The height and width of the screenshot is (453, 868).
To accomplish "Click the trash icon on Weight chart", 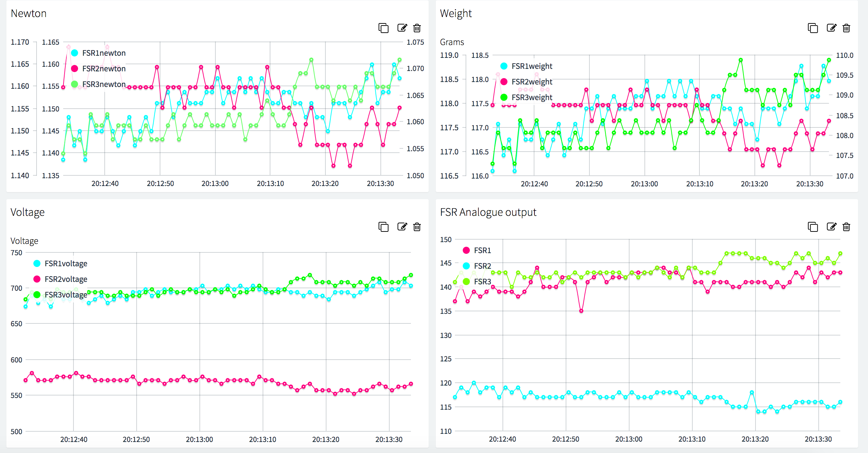I will click(846, 28).
